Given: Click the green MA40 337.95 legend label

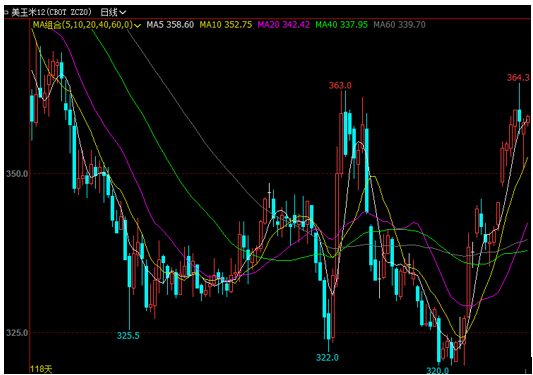Looking at the screenshot, I should point(341,25).
